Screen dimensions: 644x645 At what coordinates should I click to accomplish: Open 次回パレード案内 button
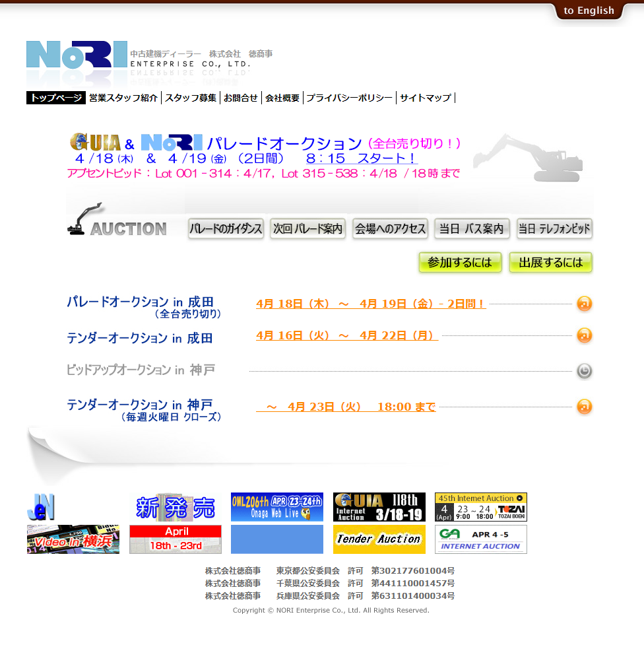tap(307, 228)
